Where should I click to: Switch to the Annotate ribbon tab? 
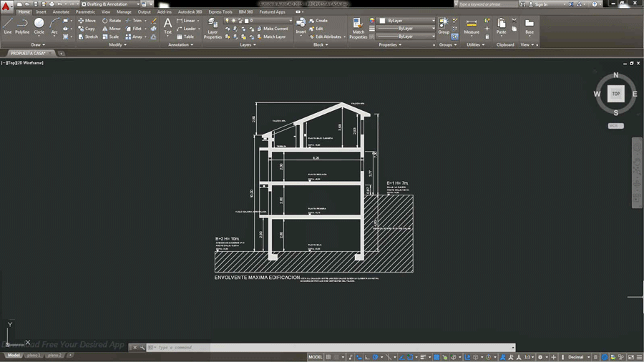(x=61, y=12)
